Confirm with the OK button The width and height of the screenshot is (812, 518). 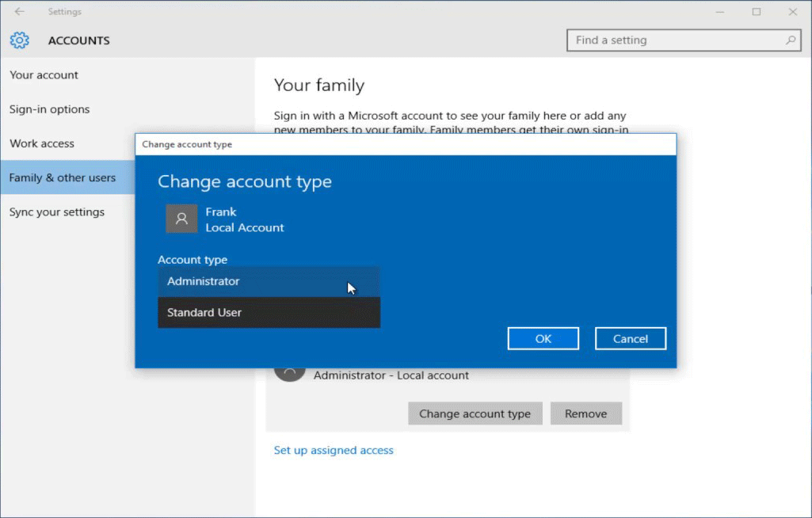543,339
